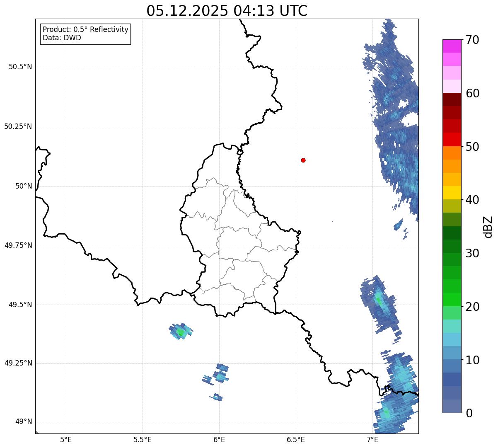
Task: Click the longitude label "6.5°E"
Action: pos(296,439)
